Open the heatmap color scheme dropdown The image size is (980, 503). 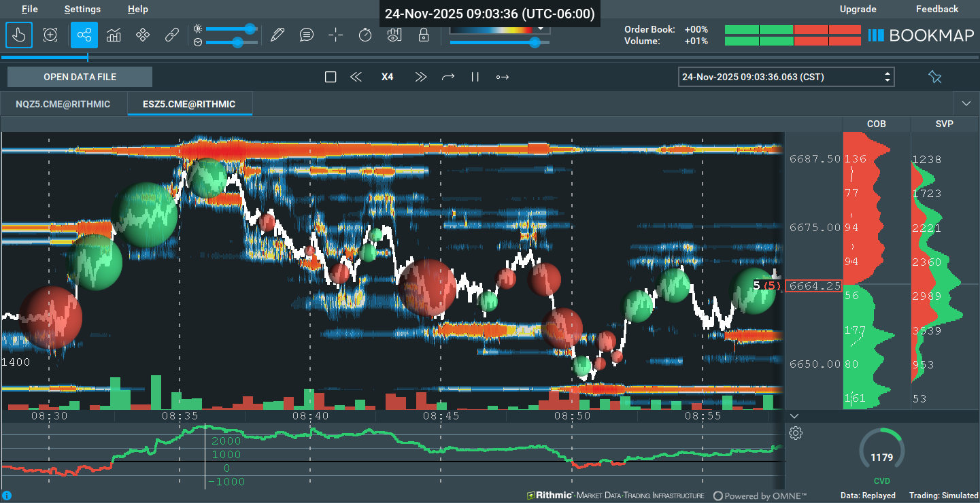click(x=541, y=29)
